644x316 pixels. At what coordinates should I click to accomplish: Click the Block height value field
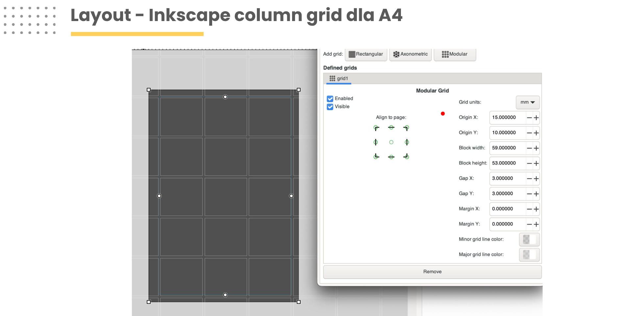508,163
